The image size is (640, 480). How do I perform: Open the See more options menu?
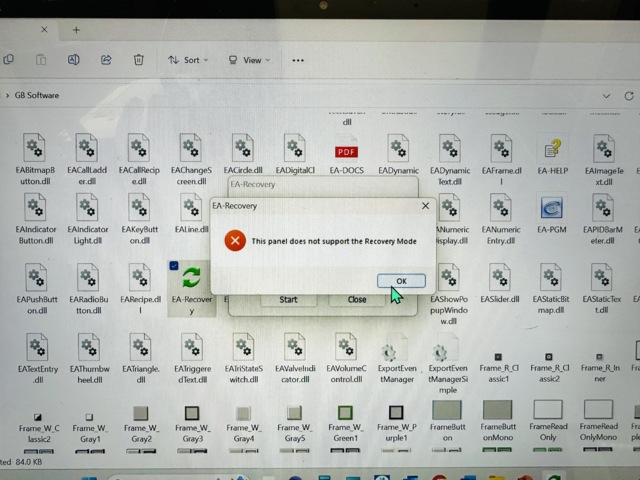click(x=298, y=60)
